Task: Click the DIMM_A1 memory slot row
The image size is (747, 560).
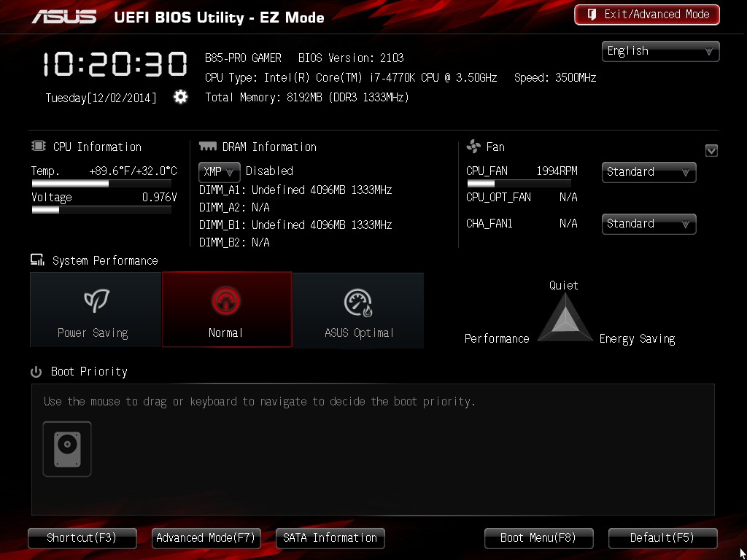Action: [295, 190]
